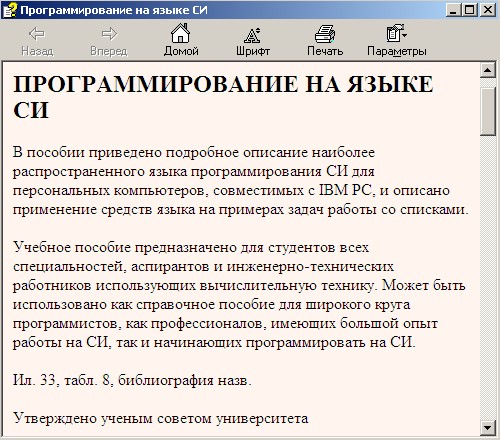Open the Шрифт font icon
The image size is (500, 440).
click(x=252, y=35)
